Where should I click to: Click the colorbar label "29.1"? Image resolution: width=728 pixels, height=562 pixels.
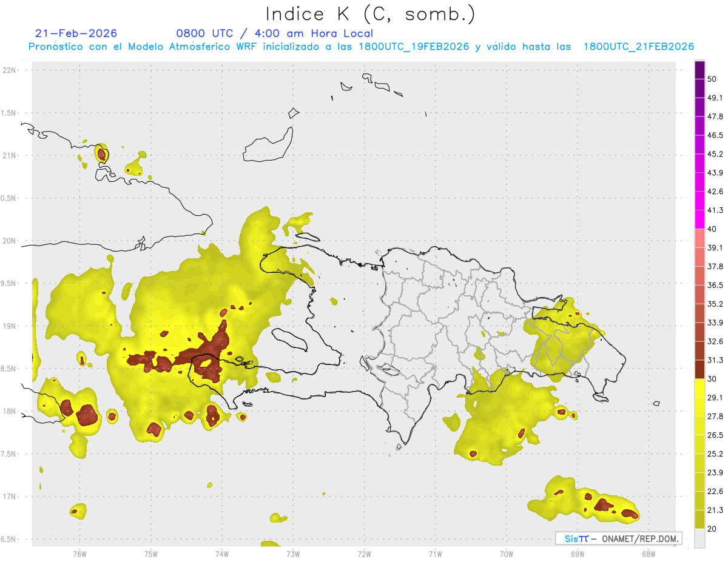[715, 398]
